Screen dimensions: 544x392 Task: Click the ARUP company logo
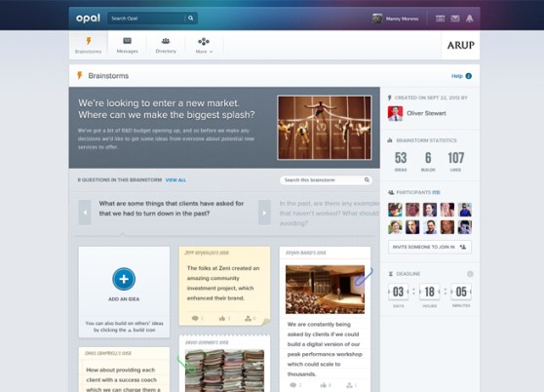tap(461, 45)
